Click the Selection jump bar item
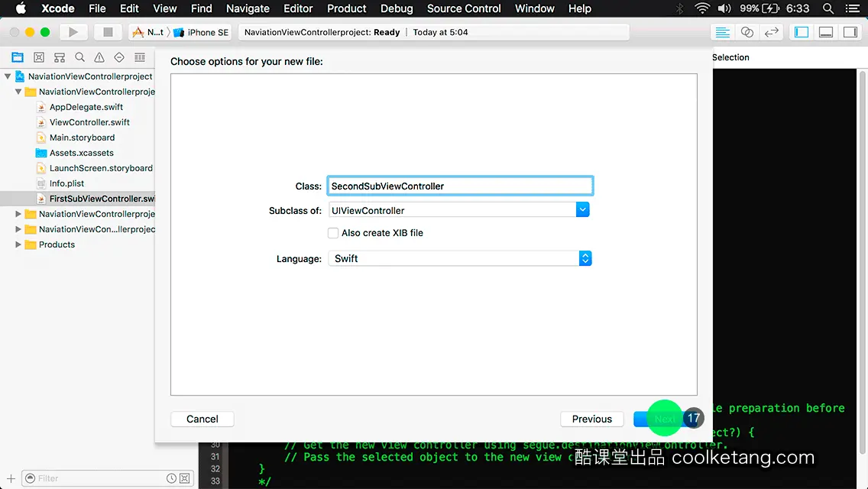The width and height of the screenshot is (868, 489). (730, 57)
